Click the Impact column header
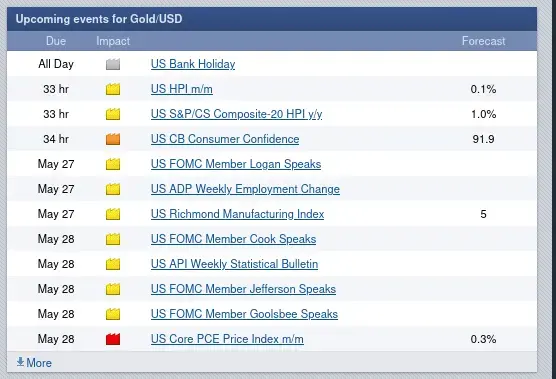556x379 pixels. click(x=113, y=41)
